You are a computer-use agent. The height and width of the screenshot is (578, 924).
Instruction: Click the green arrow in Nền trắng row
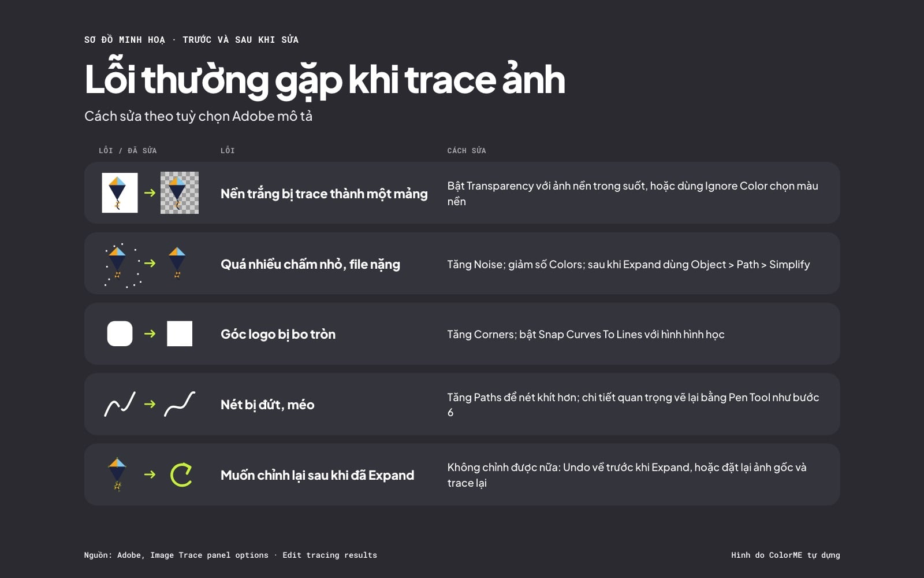pos(150,192)
